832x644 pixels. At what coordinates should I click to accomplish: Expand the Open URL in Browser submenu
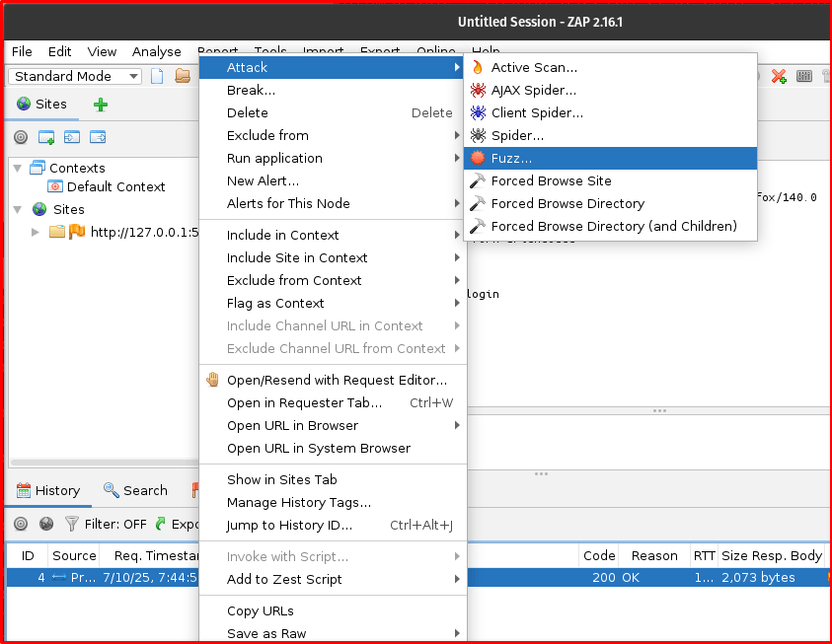[x=333, y=426]
